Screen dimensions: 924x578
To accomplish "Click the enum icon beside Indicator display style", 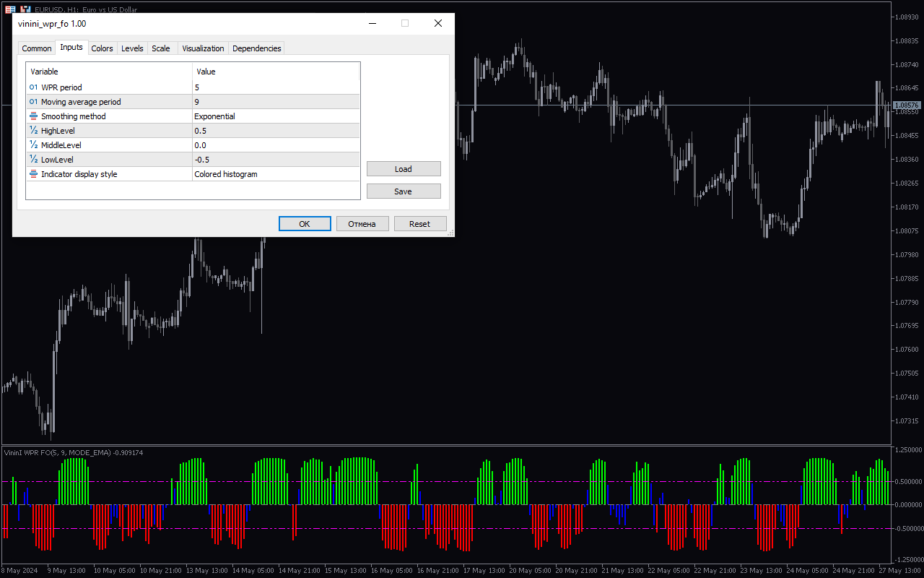I will click(x=33, y=174).
